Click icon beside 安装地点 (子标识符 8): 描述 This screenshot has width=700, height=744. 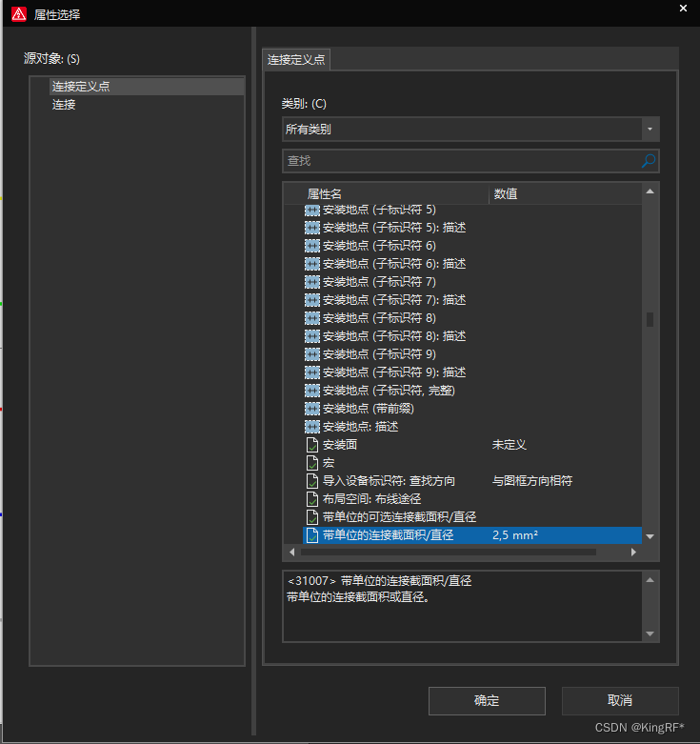pyautogui.click(x=312, y=336)
